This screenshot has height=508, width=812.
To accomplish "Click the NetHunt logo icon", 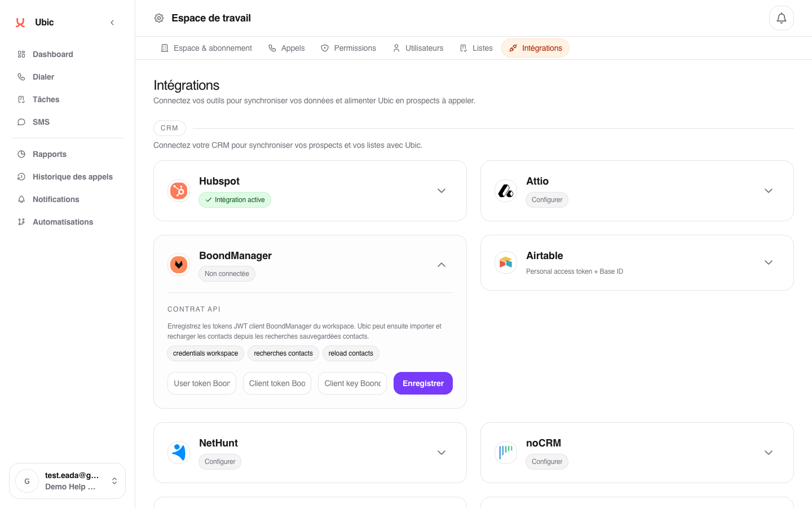I will 179,453.
